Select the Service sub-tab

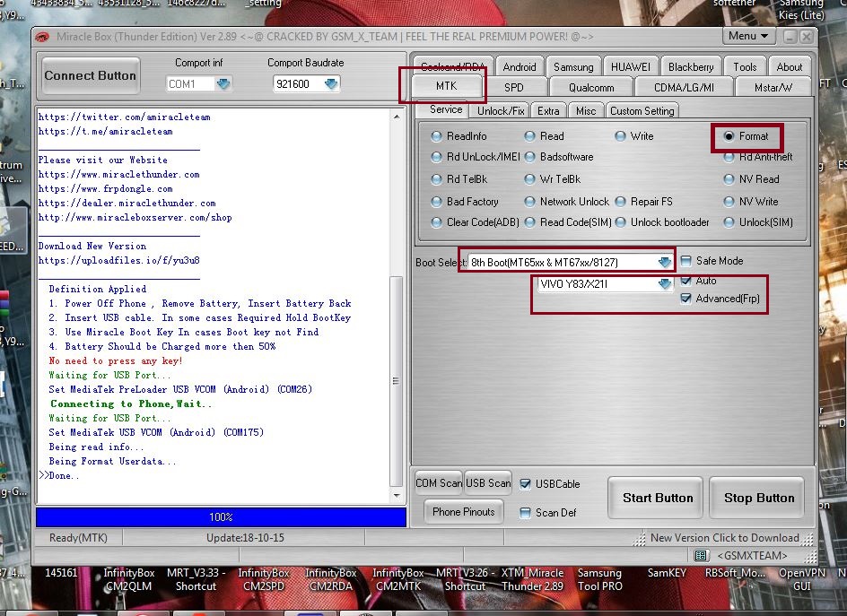[x=446, y=109]
